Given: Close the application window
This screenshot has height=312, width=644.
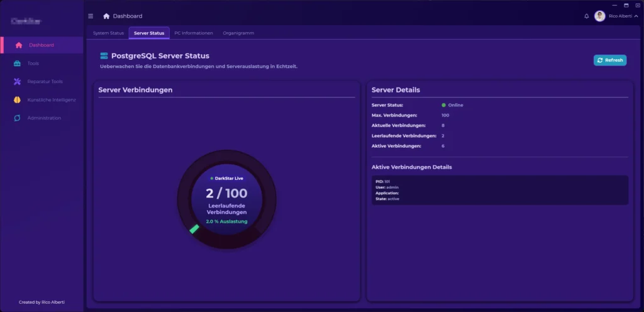Looking at the screenshot, I should coord(638,5).
